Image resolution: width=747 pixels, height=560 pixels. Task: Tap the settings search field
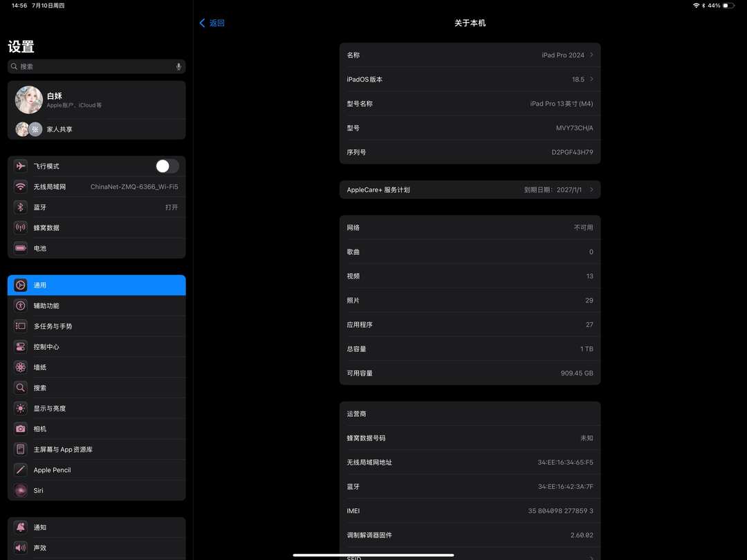(x=97, y=66)
